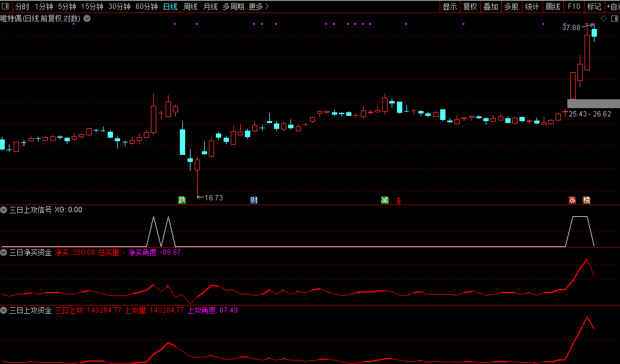Click the 上攻量: 140284.77 value

coord(154,310)
